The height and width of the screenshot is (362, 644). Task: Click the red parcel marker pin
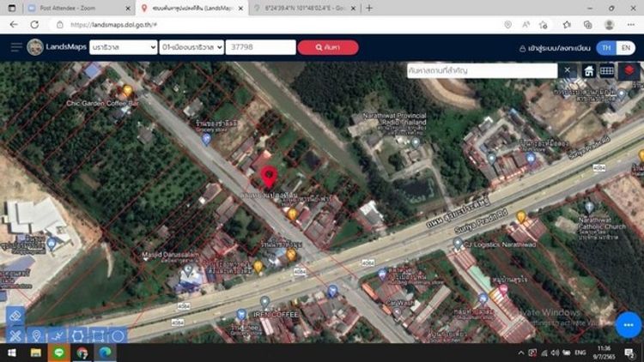click(x=268, y=178)
